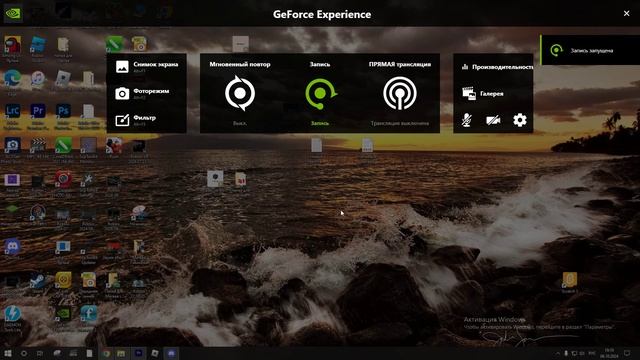The image size is (640, 360).
Task: Open the notification center in system tray
Action: 627,353
